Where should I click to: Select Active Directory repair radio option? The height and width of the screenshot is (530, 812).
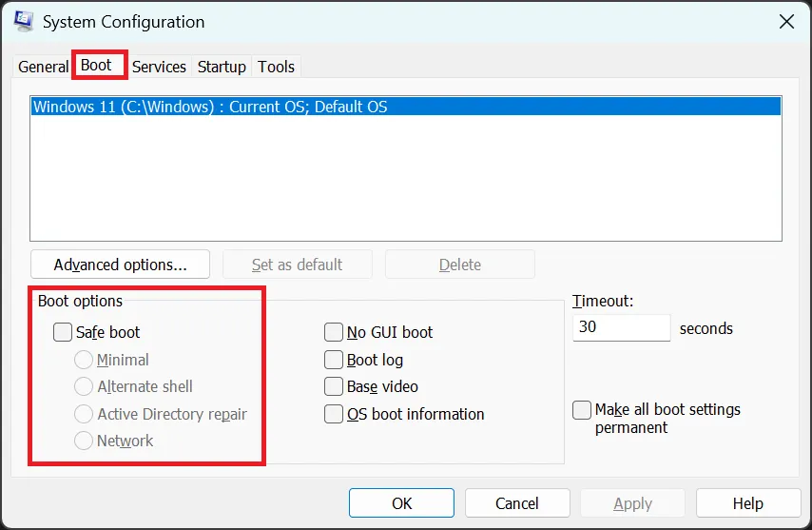pos(84,414)
